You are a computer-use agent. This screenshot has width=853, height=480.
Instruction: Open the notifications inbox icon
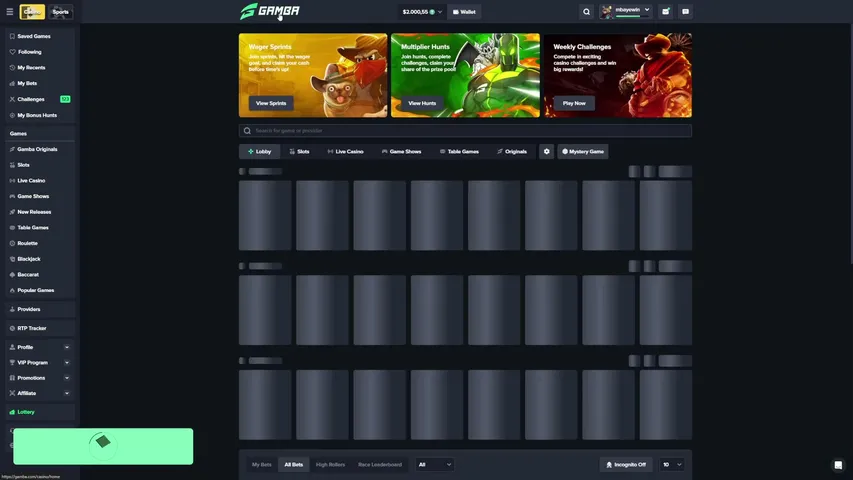pyautogui.click(x=665, y=11)
